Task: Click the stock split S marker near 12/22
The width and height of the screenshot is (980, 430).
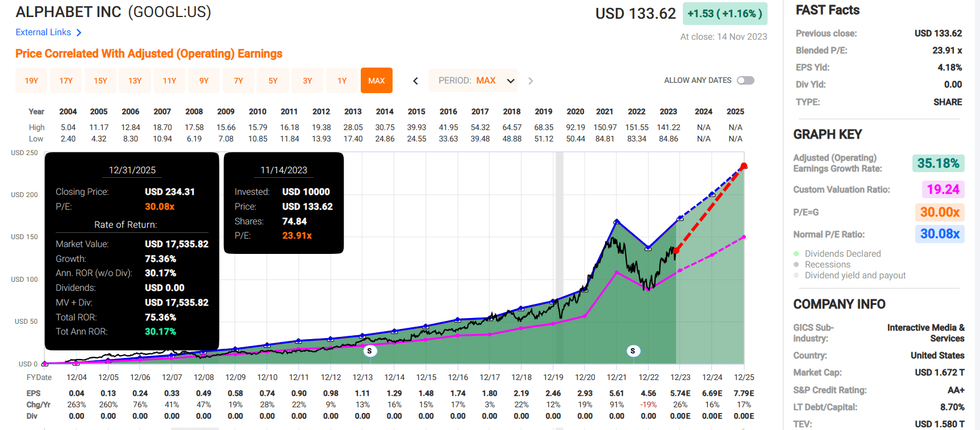Action: tap(632, 351)
